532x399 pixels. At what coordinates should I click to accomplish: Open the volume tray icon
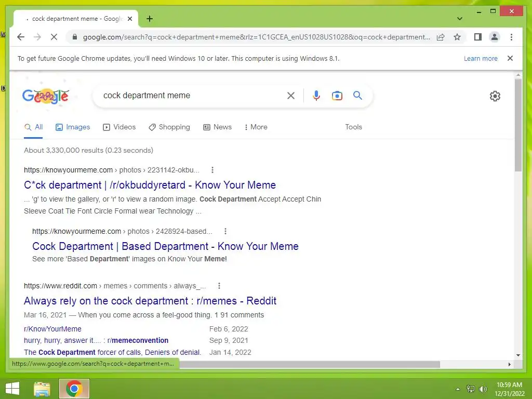[x=483, y=389]
